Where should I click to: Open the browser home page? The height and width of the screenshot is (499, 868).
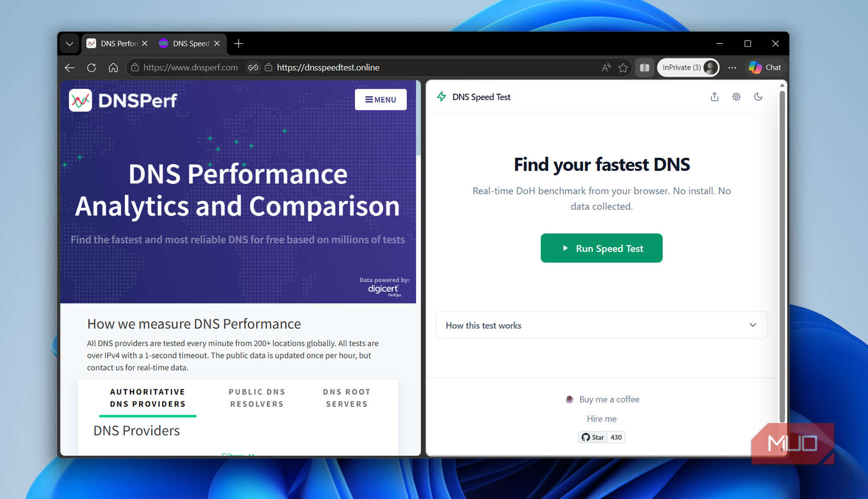113,67
